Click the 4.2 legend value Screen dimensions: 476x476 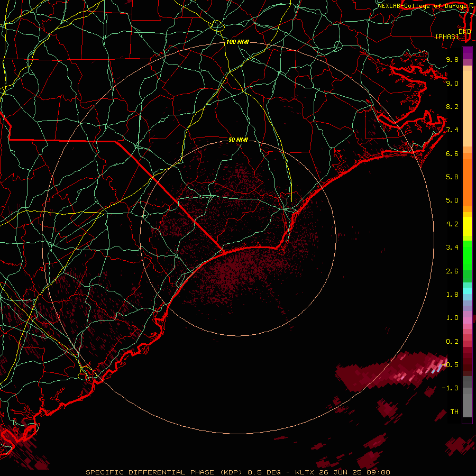(x=452, y=224)
